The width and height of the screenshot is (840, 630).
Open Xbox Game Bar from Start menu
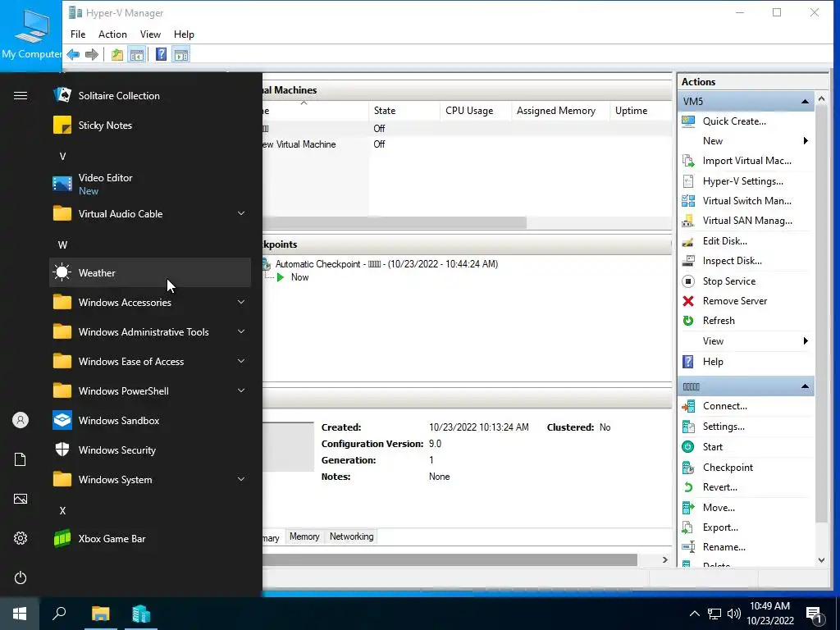(x=150, y=538)
